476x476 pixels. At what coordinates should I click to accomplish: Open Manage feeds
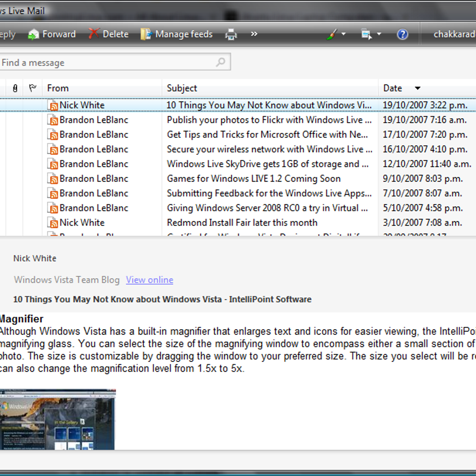tap(176, 34)
